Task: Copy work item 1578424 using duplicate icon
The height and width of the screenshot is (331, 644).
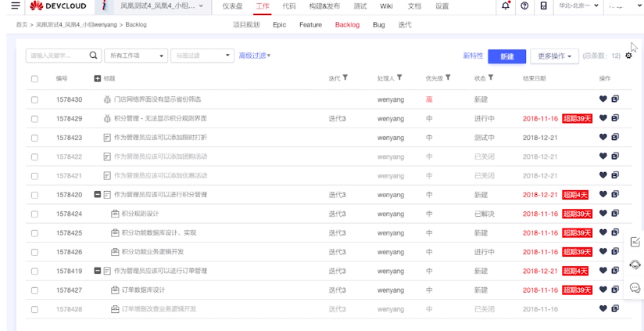Action: pyautogui.click(x=615, y=213)
